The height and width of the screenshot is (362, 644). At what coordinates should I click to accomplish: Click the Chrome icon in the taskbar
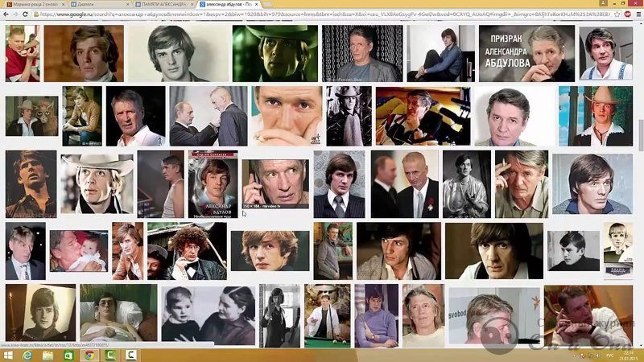point(89,355)
